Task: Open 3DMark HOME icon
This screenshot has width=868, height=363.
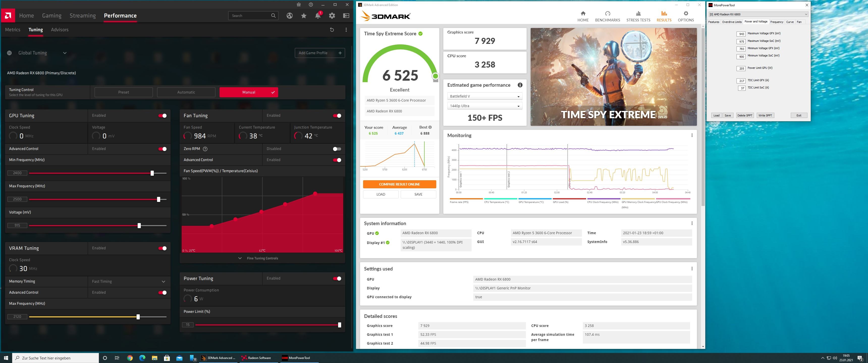Action: 583,16
